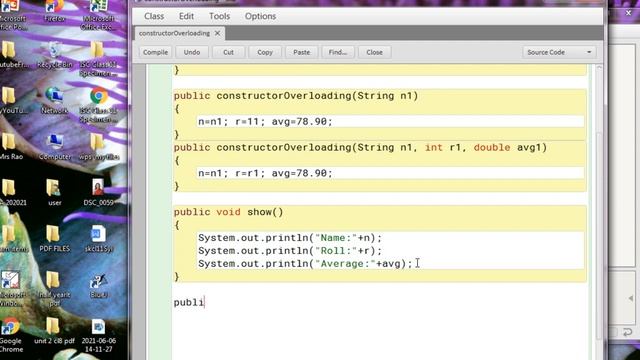Image resolution: width=640 pixels, height=360 pixels.
Task: Select the half yearly pdf folder icon
Action: 54,289
